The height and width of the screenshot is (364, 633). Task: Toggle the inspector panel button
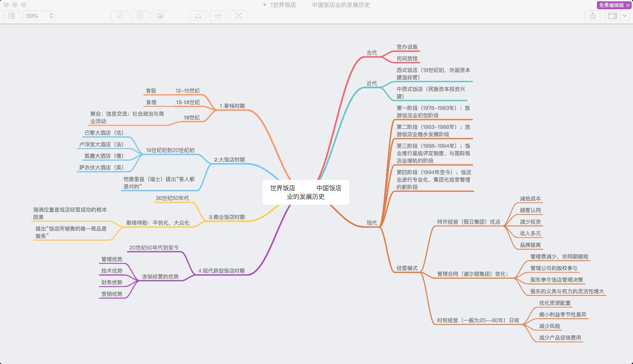coord(612,16)
